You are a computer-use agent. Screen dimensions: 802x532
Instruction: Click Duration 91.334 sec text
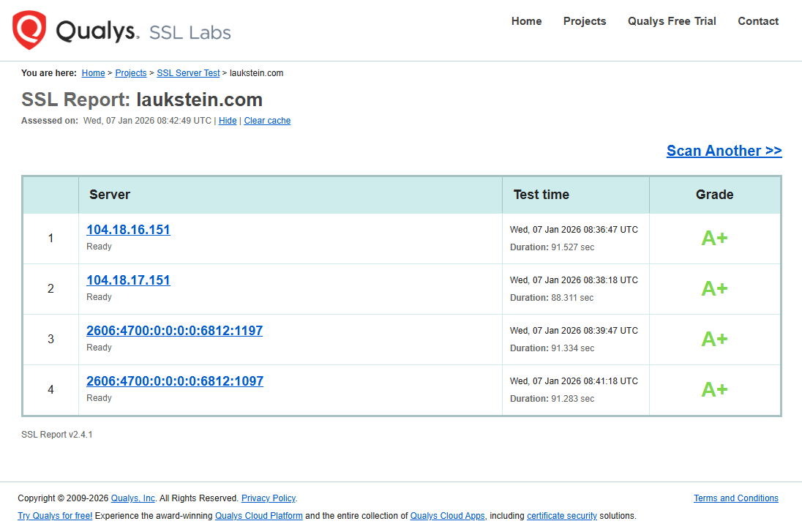[x=552, y=348]
